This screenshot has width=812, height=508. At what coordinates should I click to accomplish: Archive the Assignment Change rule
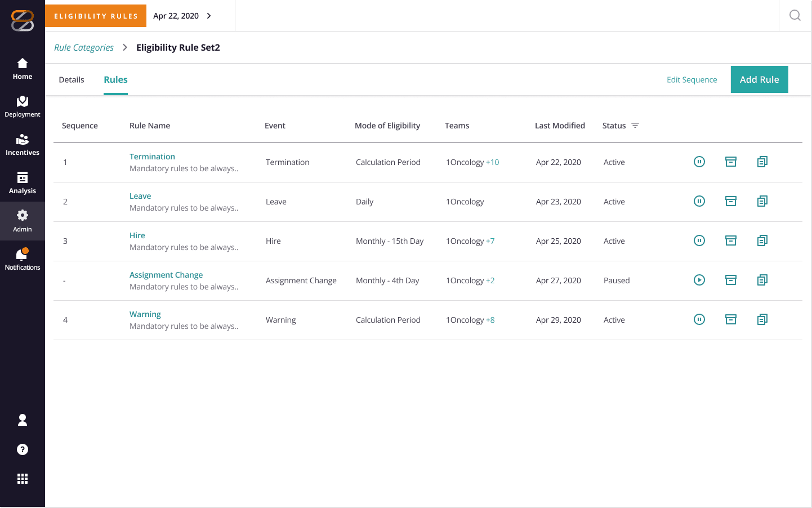click(x=731, y=280)
